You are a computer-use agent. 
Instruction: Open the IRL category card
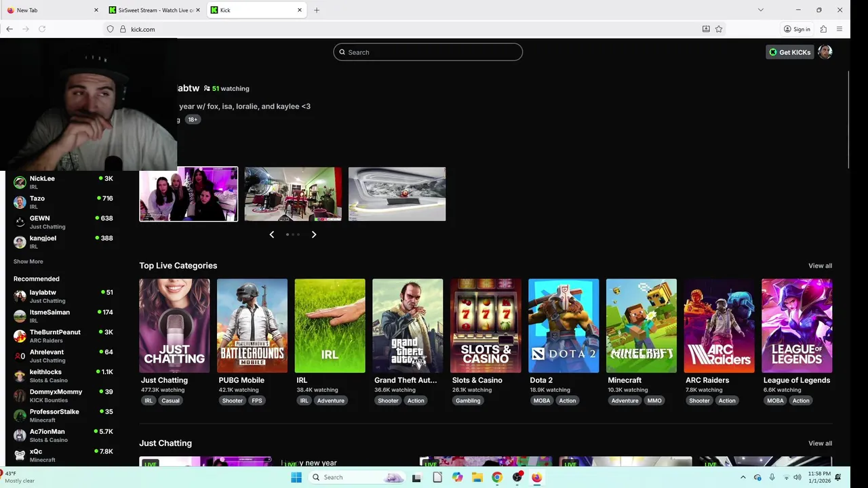click(330, 326)
